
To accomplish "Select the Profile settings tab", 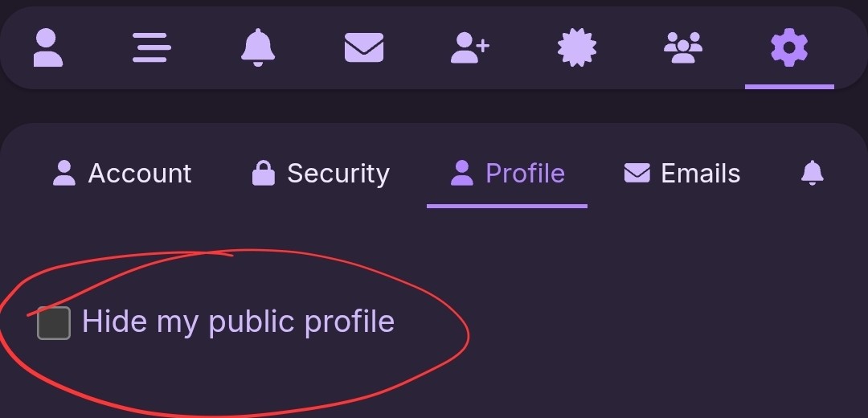I will click(x=507, y=173).
